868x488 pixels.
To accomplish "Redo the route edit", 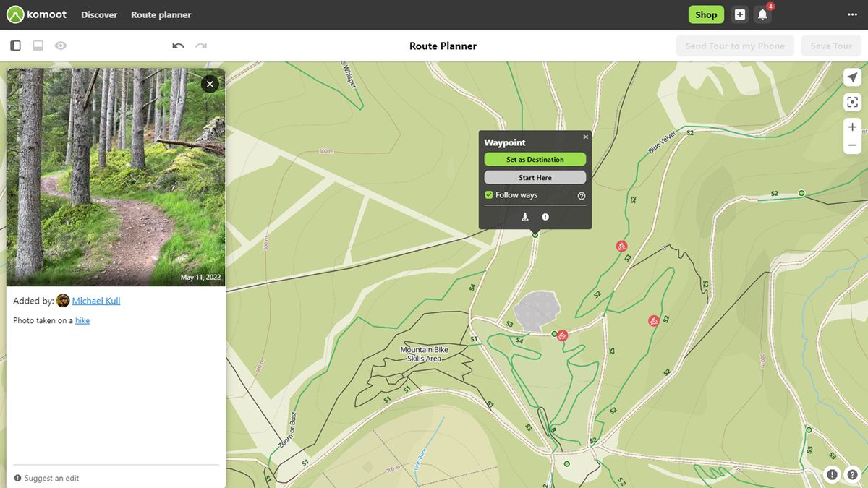I will [x=201, y=45].
